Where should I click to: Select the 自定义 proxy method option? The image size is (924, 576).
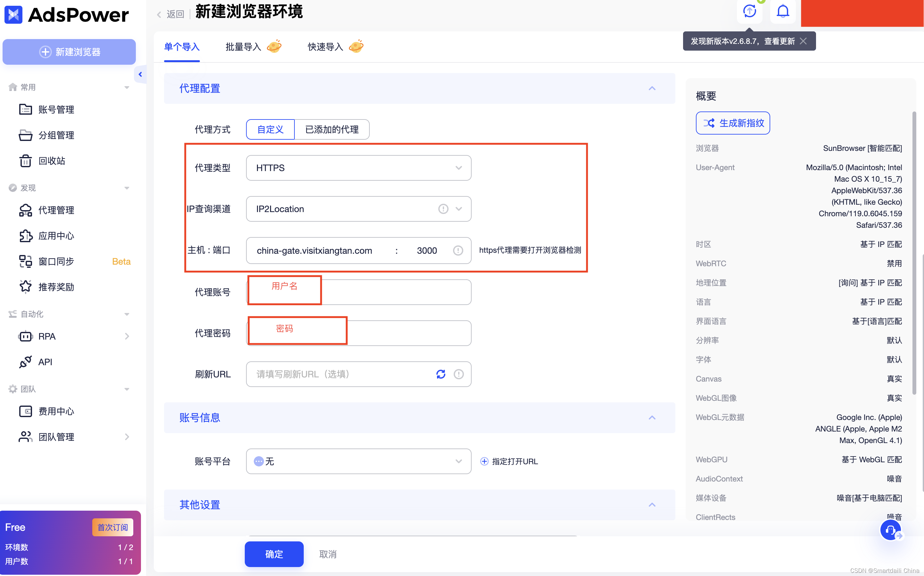[270, 129]
